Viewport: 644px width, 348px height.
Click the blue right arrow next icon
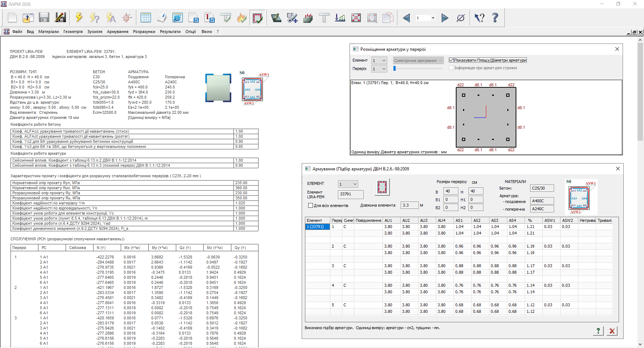(x=445, y=18)
